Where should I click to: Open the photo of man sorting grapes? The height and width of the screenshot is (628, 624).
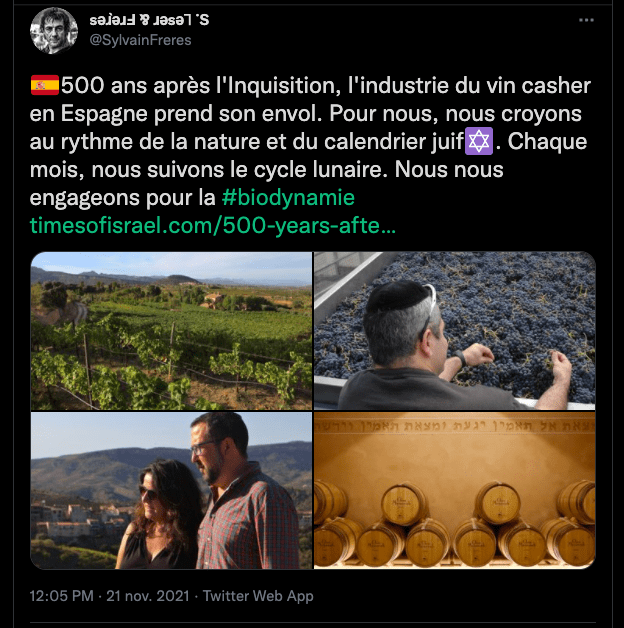(455, 330)
